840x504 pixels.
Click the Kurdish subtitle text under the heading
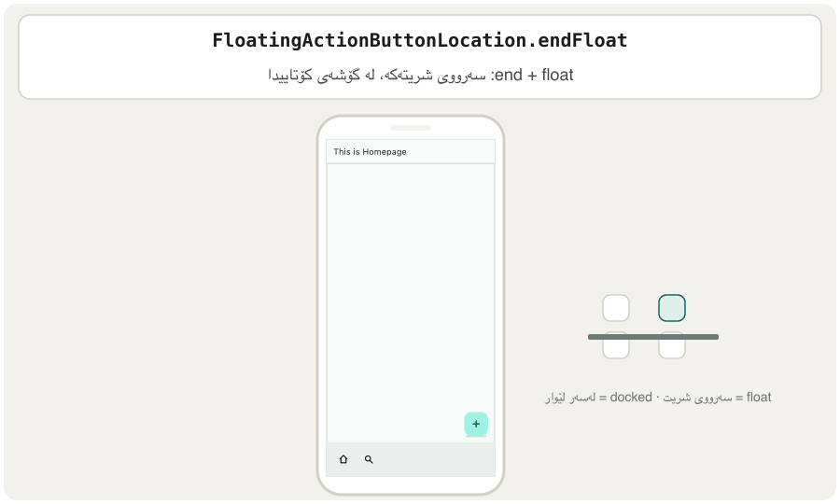[x=378, y=76]
